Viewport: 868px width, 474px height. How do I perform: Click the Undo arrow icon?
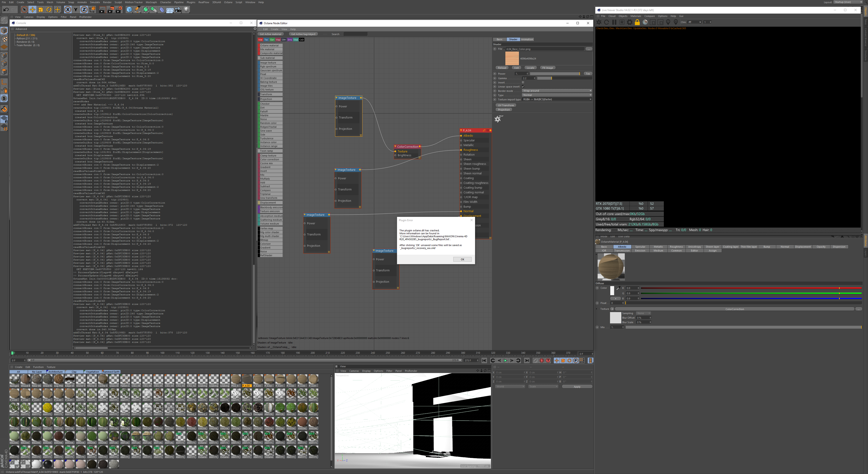[6, 9]
